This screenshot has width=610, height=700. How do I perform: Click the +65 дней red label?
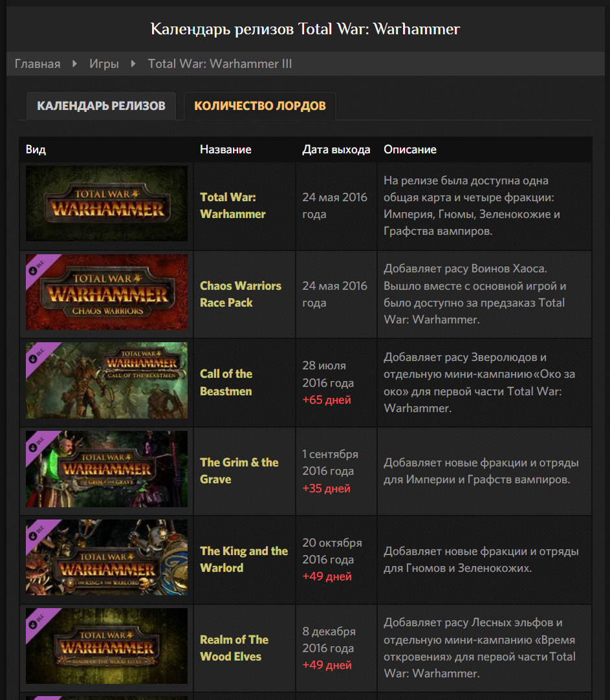coord(327,400)
